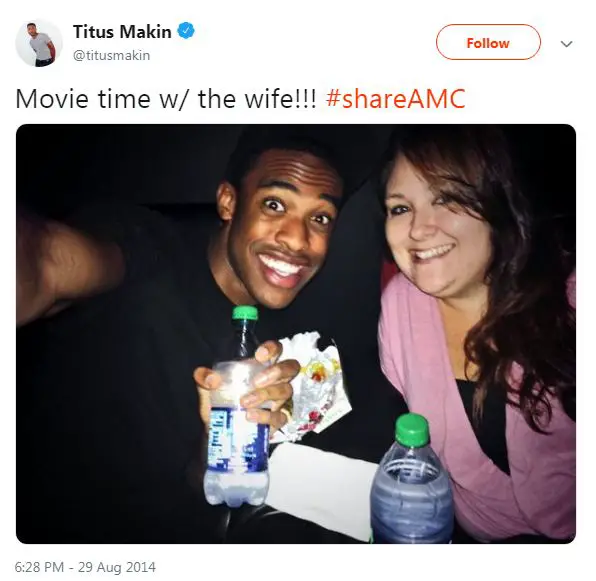Enlarge the attached movie theater photo
596x581 pixels.
296,334
